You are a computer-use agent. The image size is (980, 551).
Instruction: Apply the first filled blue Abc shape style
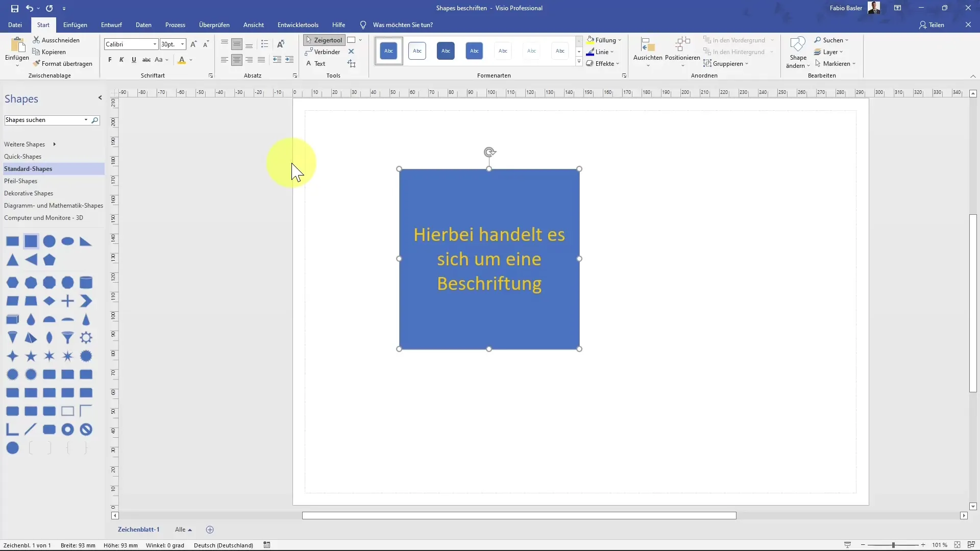pyautogui.click(x=388, y=51)
